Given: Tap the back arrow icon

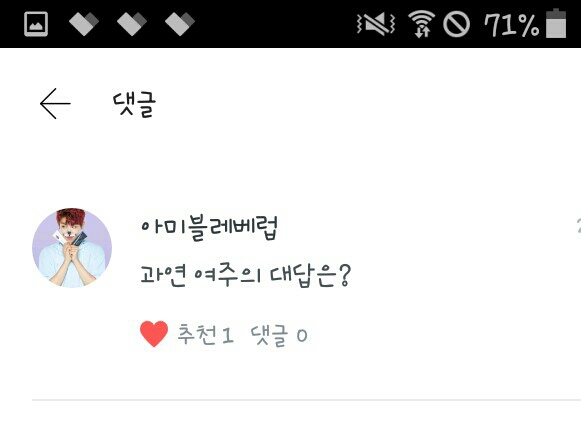Looking at the screenshot, I should pyautogui.click(x=55, y=103).
